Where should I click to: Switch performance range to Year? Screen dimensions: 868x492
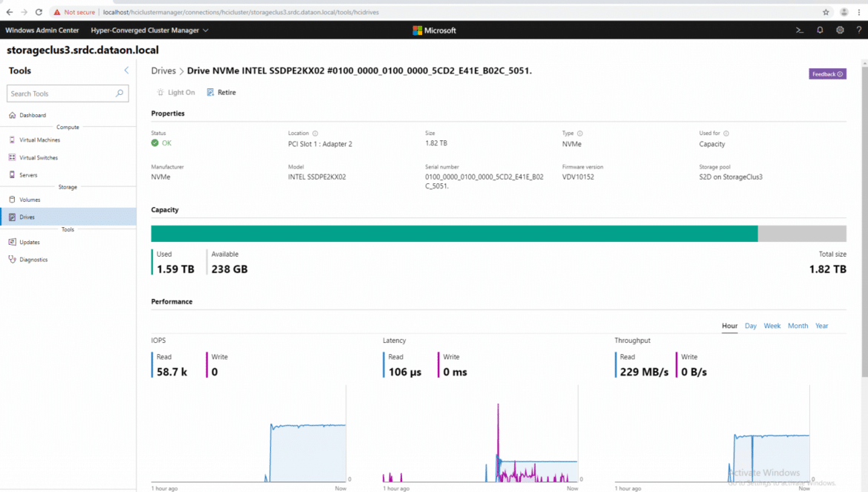pos(821,326)
